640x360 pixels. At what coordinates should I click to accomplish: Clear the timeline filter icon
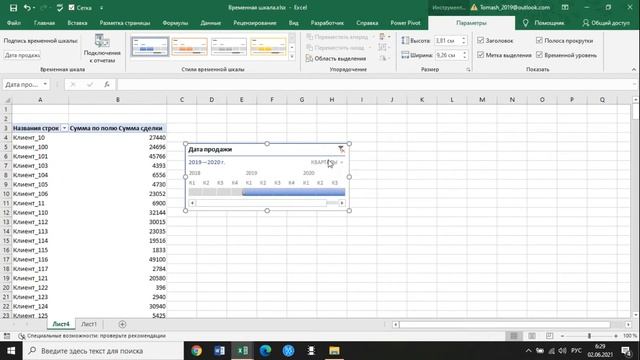coord(341,149)
